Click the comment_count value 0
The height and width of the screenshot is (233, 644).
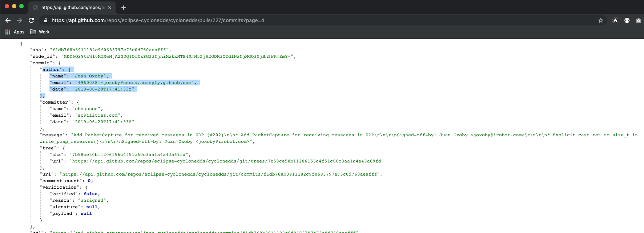[89, 181]
